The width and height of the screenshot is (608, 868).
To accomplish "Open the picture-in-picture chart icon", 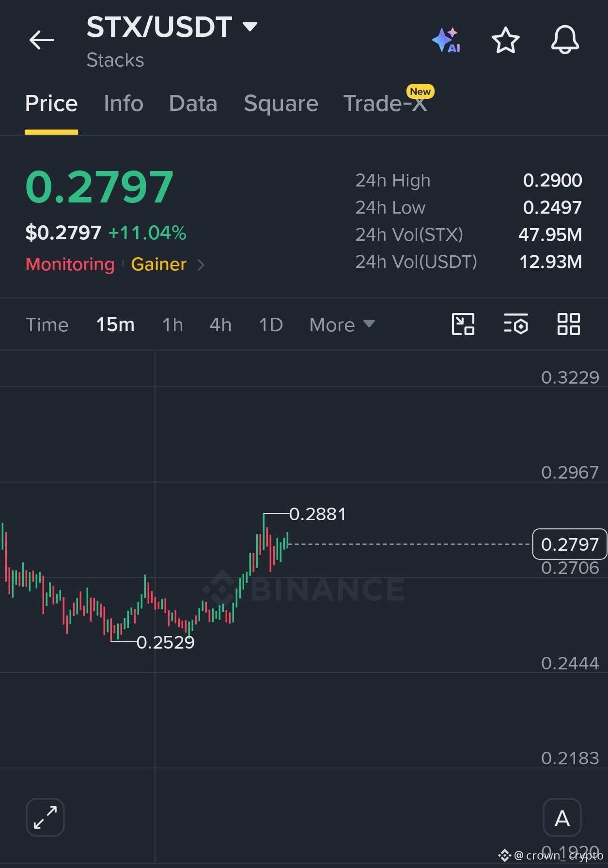I will 463,324.
